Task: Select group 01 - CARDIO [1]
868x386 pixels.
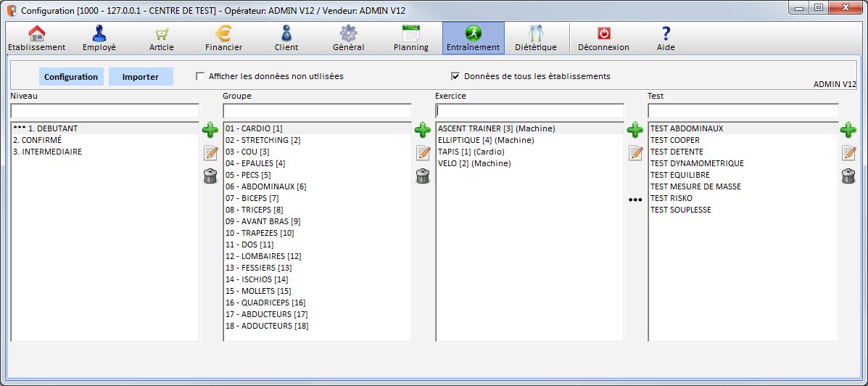Action: (x=317, y=128)
